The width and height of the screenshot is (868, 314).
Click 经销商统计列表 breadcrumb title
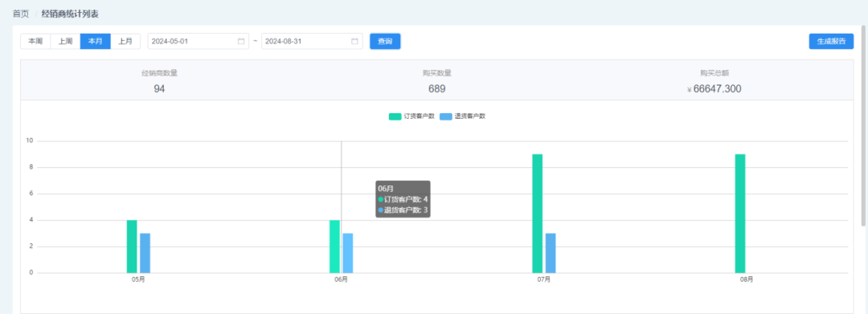tap(70, 14)
